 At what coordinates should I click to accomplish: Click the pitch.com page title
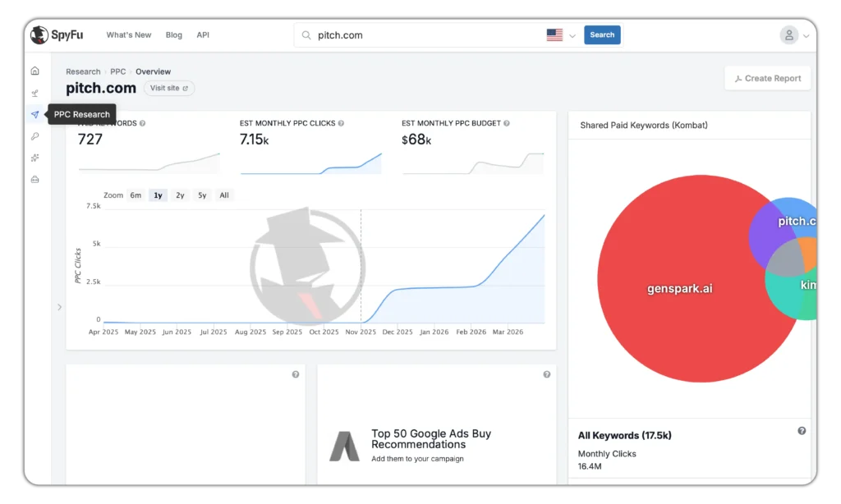pos(101,88)
